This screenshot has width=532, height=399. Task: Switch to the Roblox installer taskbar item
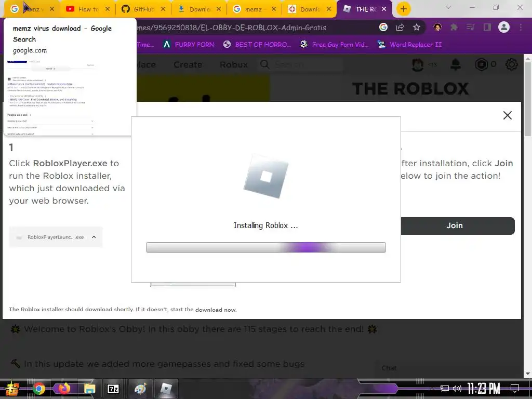(166, 389)
